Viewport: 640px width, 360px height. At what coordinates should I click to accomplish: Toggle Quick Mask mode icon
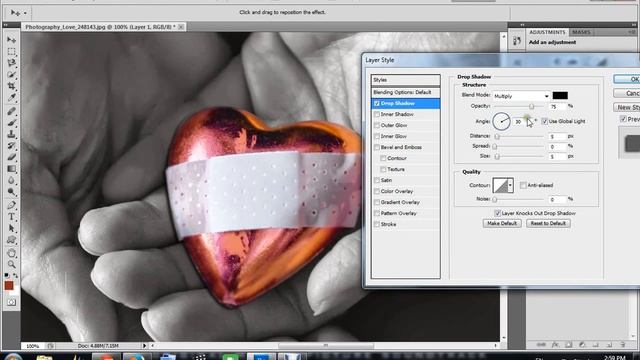point(11,302)
